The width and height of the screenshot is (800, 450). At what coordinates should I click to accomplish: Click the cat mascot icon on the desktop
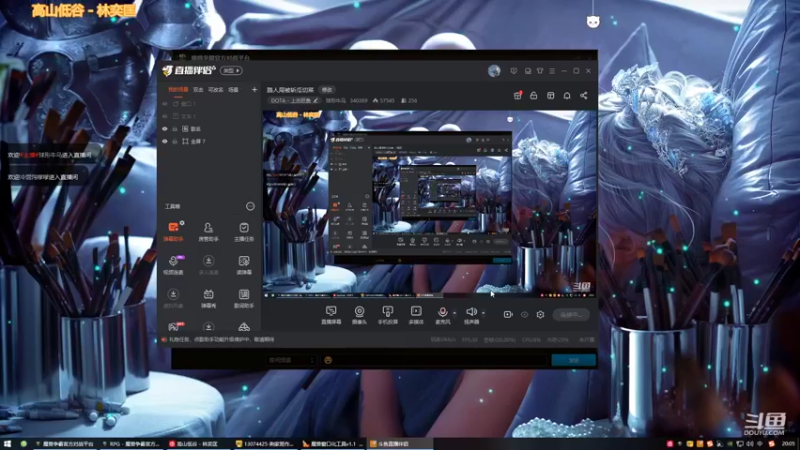[593, 21]
